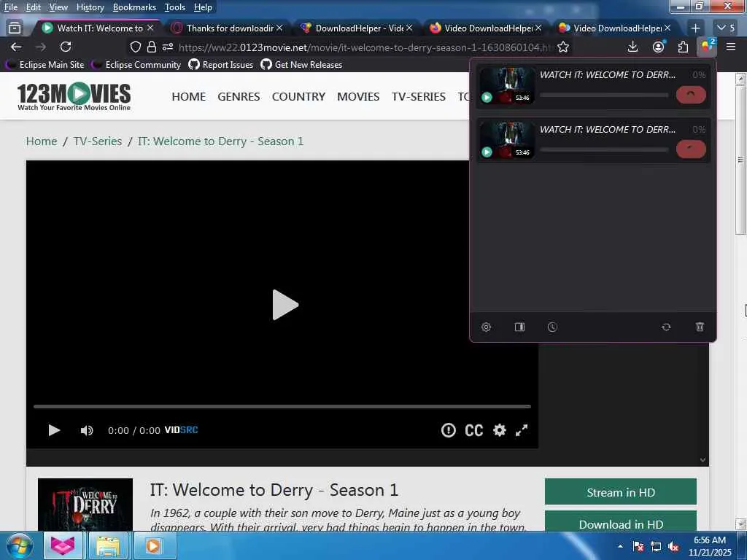Open first detected video thumbnail
The width and height of the screenshot is (747, 560).
(506, 85)
